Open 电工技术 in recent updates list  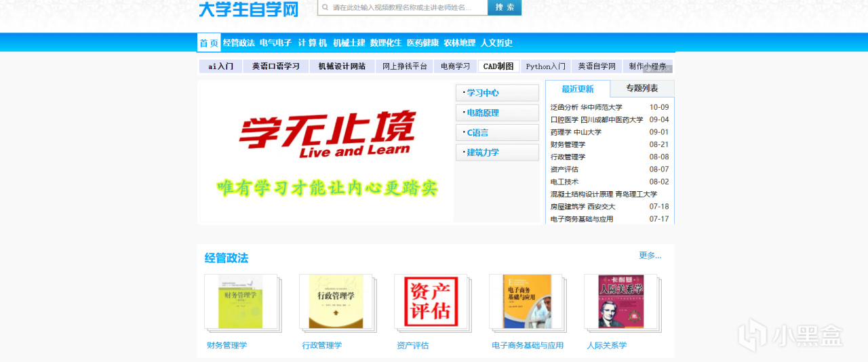pos(564,182)
